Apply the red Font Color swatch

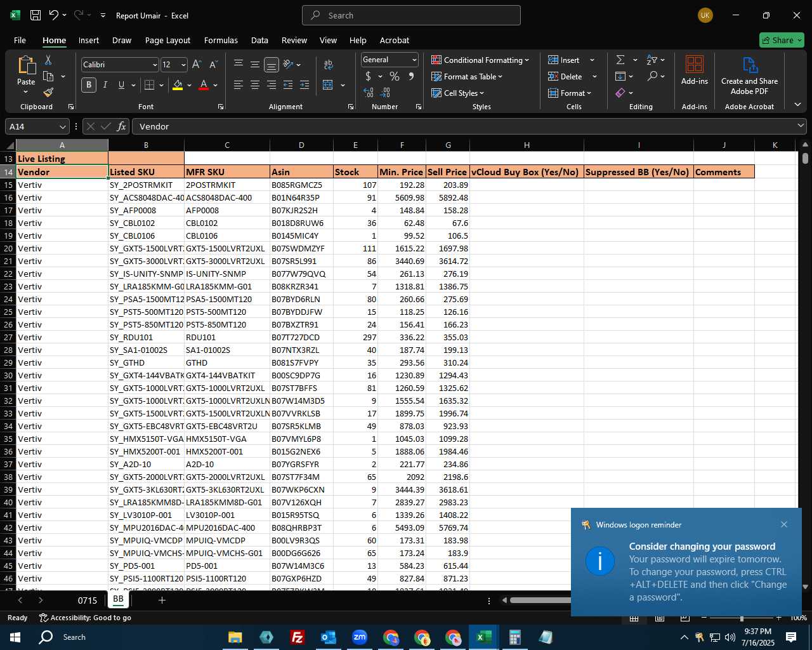[x=204, y=85]
